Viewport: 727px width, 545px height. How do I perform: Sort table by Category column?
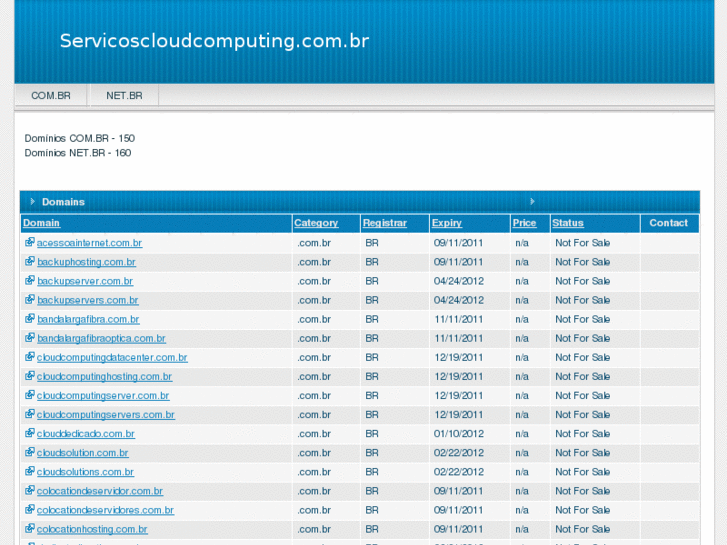pos(316,223)
